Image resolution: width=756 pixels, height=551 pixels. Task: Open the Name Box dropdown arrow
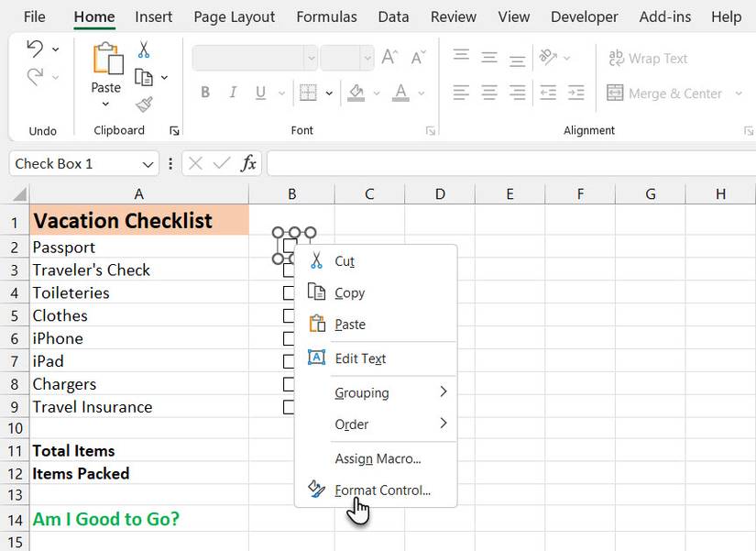click(149, 164)
